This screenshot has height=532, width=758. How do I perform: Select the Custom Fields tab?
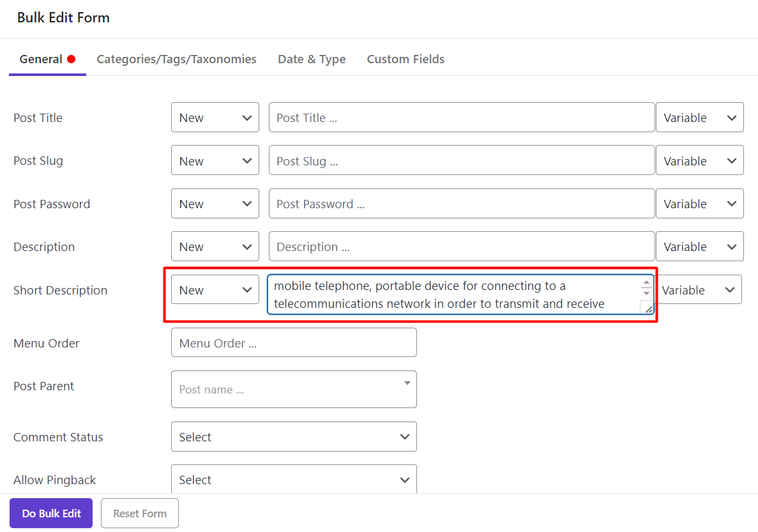[406, 59]
